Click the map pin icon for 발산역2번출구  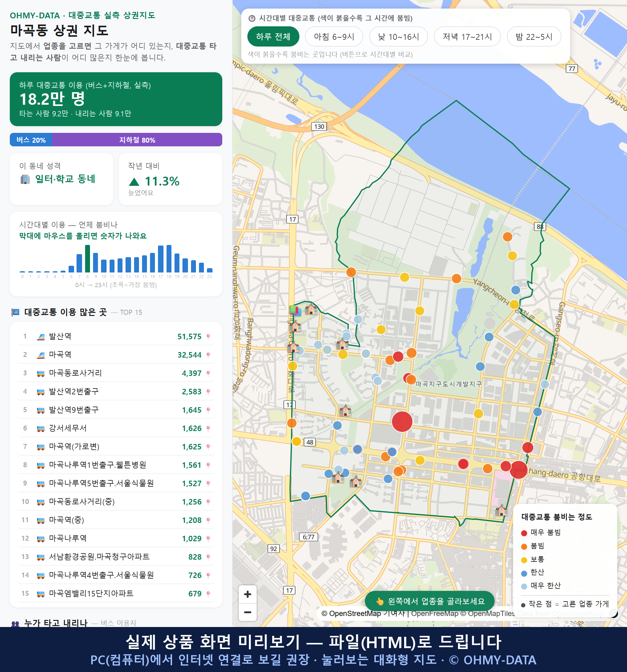[208, 392]
